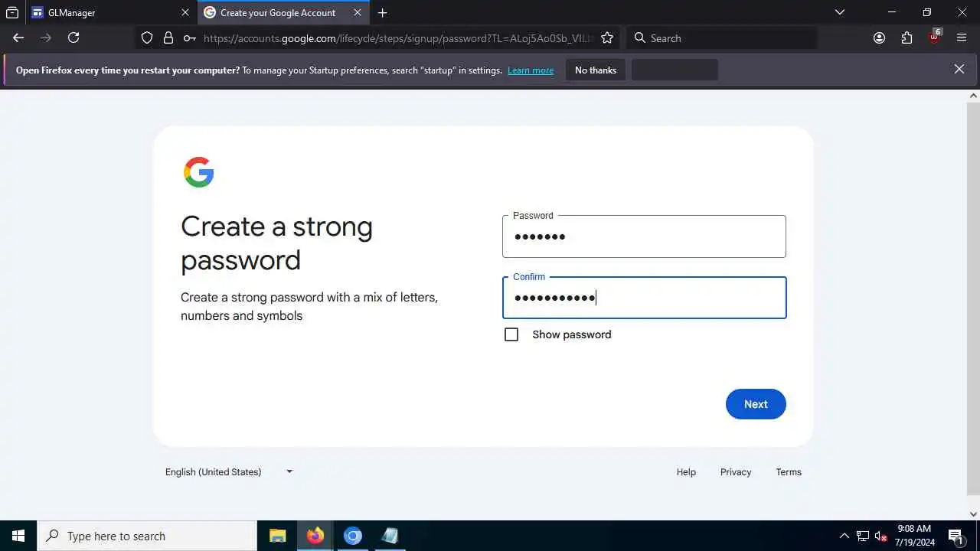980x551 pixels.
Task: Bookmark this page with the star icon
Action: (607, 37)
